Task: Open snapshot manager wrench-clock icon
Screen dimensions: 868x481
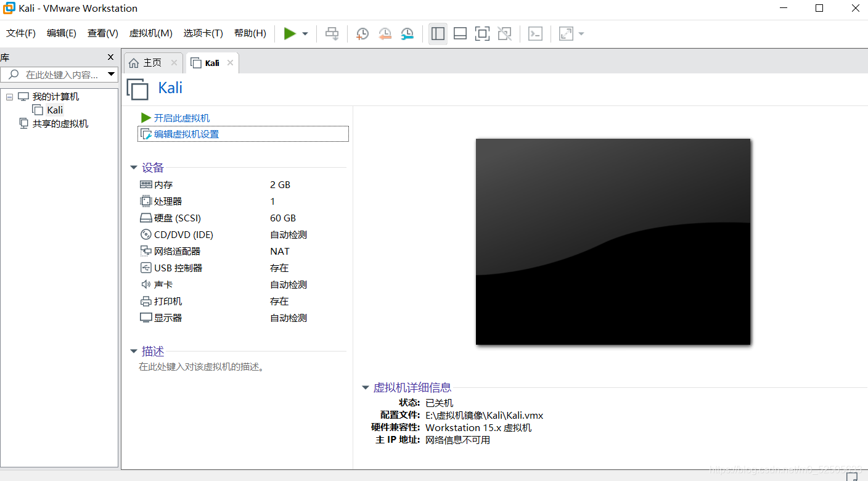Action: (407, 34)
